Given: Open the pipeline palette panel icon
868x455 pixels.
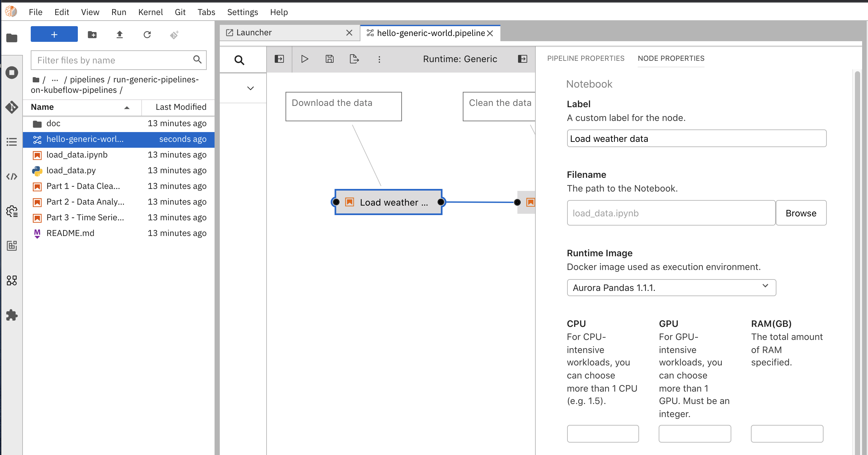Looking at the screenshot, I should [280, 59].
